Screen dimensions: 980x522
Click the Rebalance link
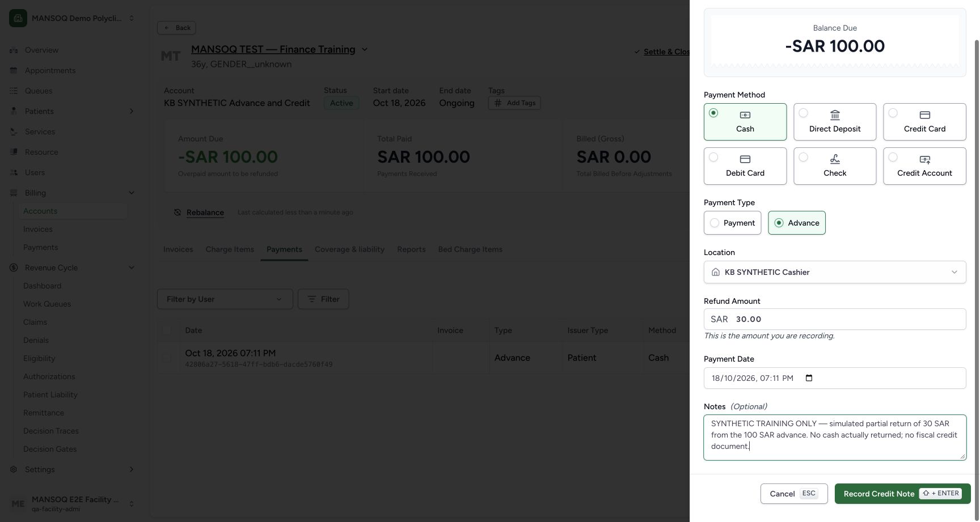[205, 213]
